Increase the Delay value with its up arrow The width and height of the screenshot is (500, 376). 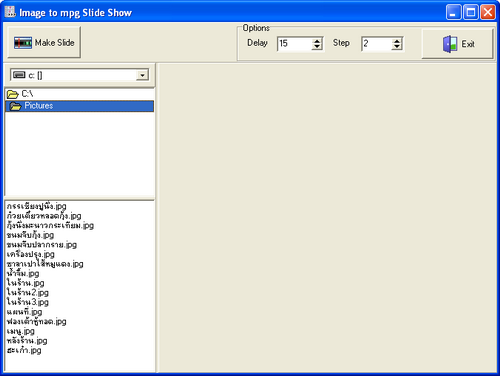click(x=317, y=41)
